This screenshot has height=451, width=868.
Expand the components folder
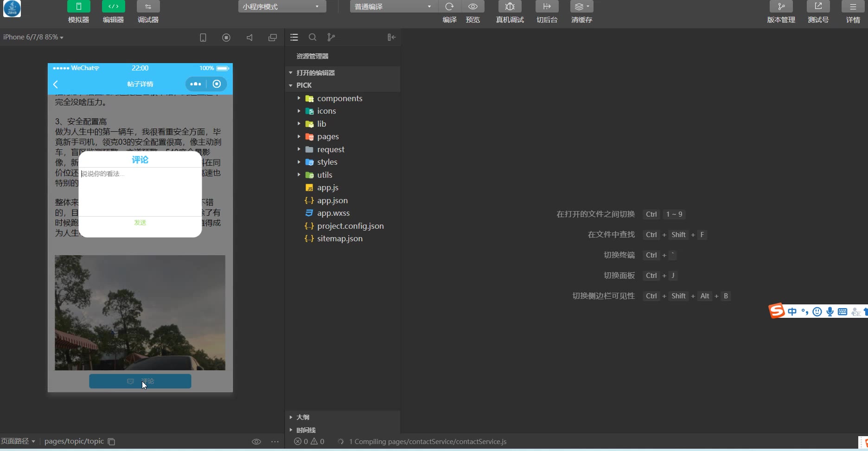pyautogui.click(x=343, y=98)
